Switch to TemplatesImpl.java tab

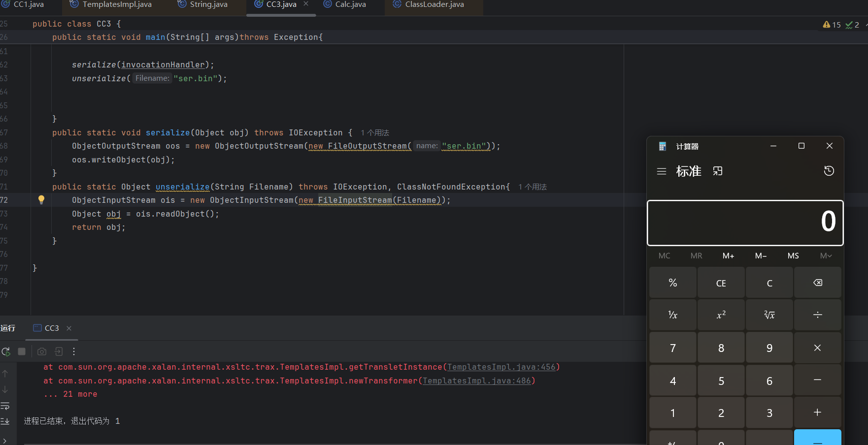click(117, 4)
